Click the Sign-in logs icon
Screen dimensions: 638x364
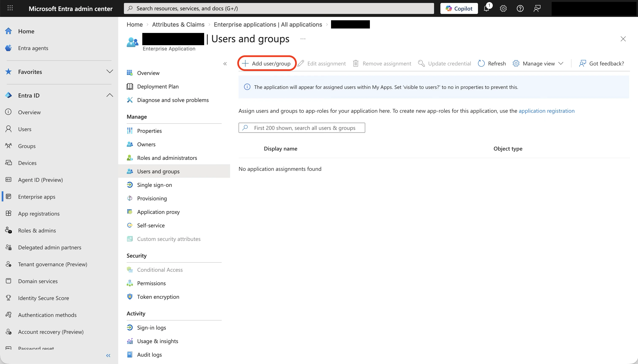coord(130,327)
